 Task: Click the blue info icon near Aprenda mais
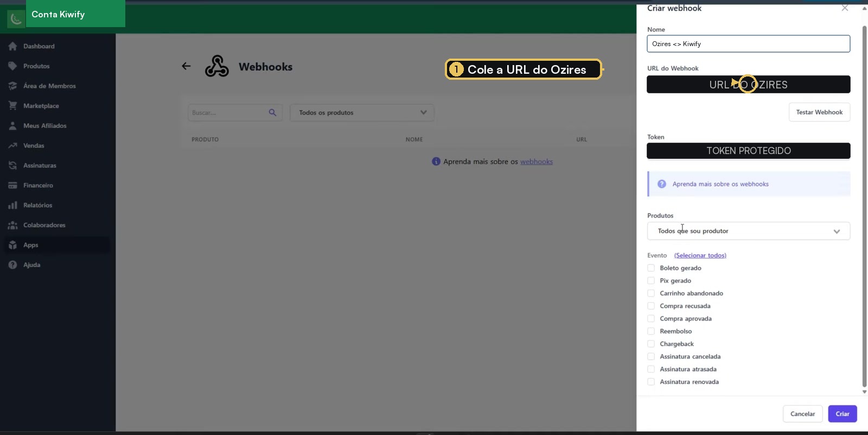tap(436, 161)
